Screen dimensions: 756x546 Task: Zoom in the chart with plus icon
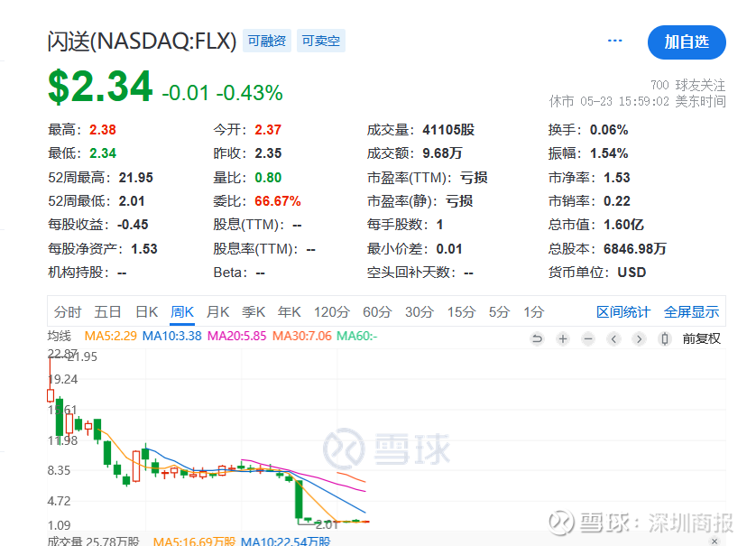point(563,339)
